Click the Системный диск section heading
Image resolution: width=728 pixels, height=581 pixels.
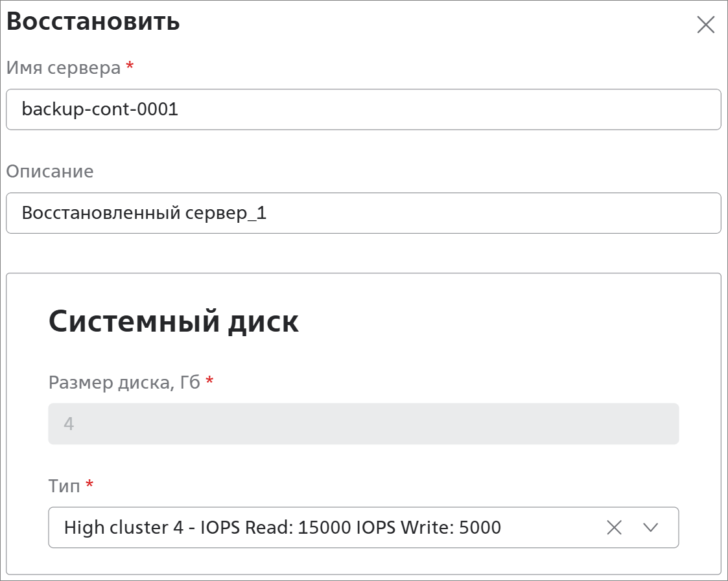click(x=174, y=321)
